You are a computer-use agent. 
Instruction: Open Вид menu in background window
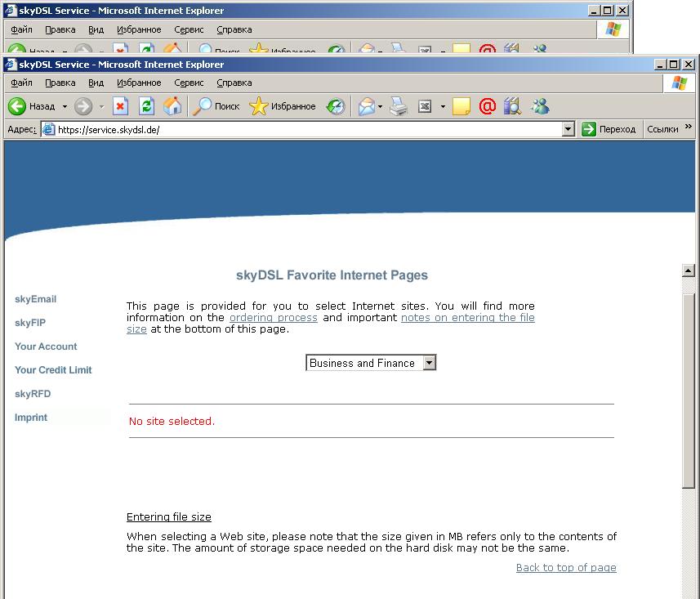click(x=96, y=29)
